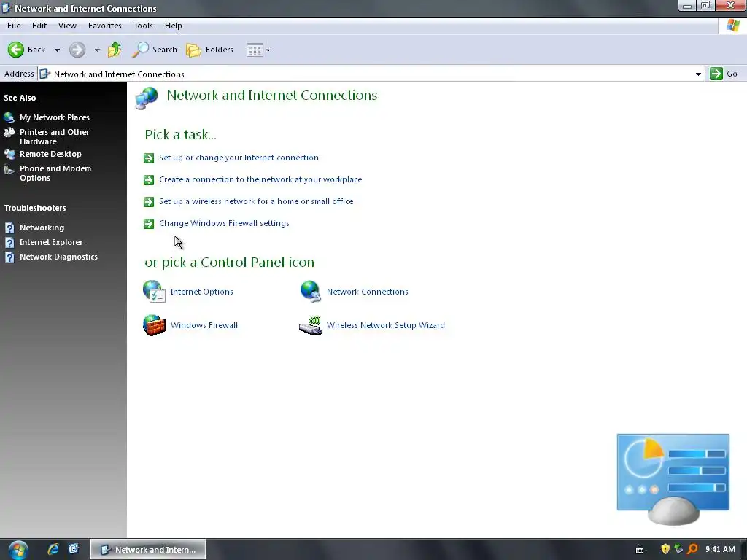Click the Network and Internet Connections header icon
This screenshot has height=560, width=747.
147,98
